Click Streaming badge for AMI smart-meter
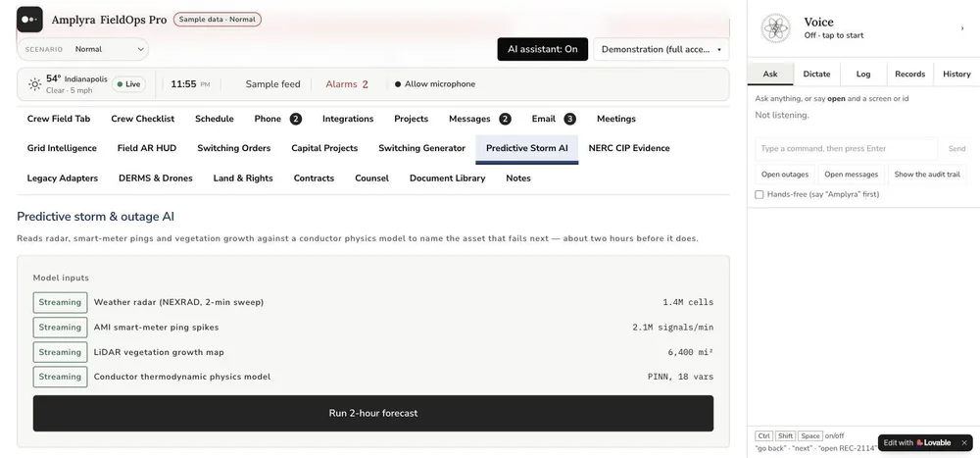Screen dimensions: 980x458 point(60,328)
